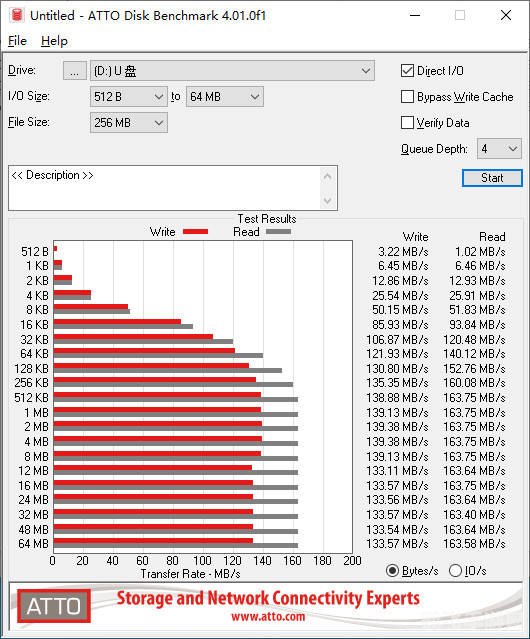Tick the Verify Data checkbox
Image resolution: width=530 pixels, height=639 pixels.
407,123
